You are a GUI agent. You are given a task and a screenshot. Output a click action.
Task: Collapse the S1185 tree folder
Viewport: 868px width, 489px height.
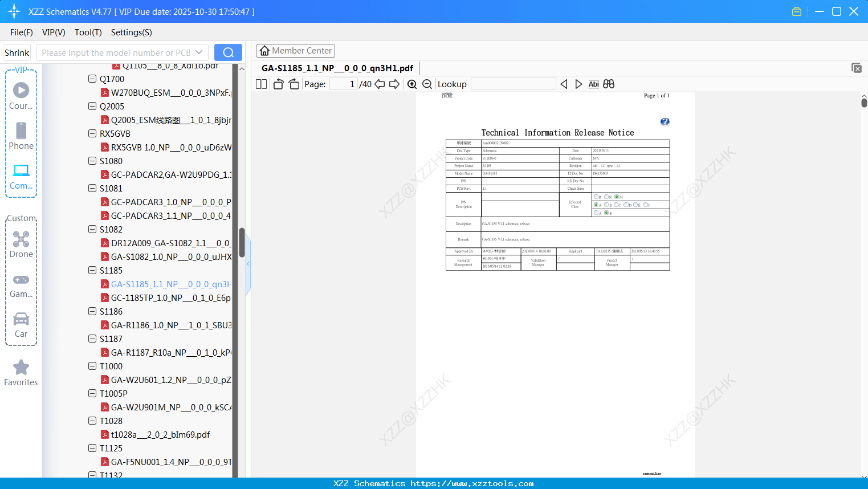92,270
